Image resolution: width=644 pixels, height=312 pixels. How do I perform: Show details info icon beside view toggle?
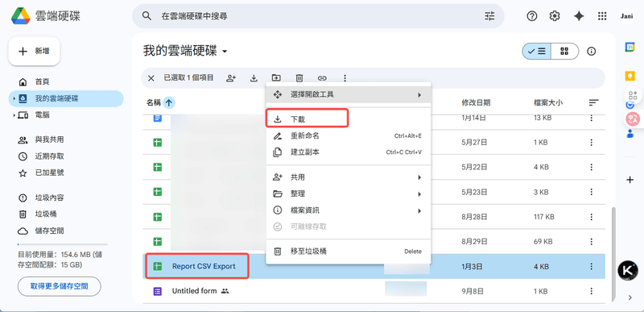coord(592,52)
